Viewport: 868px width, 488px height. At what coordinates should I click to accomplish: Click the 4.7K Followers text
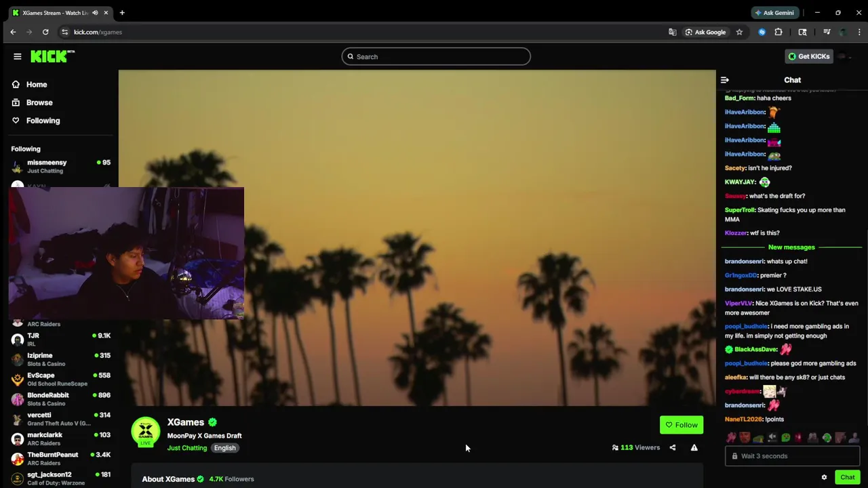pos(231,479)
